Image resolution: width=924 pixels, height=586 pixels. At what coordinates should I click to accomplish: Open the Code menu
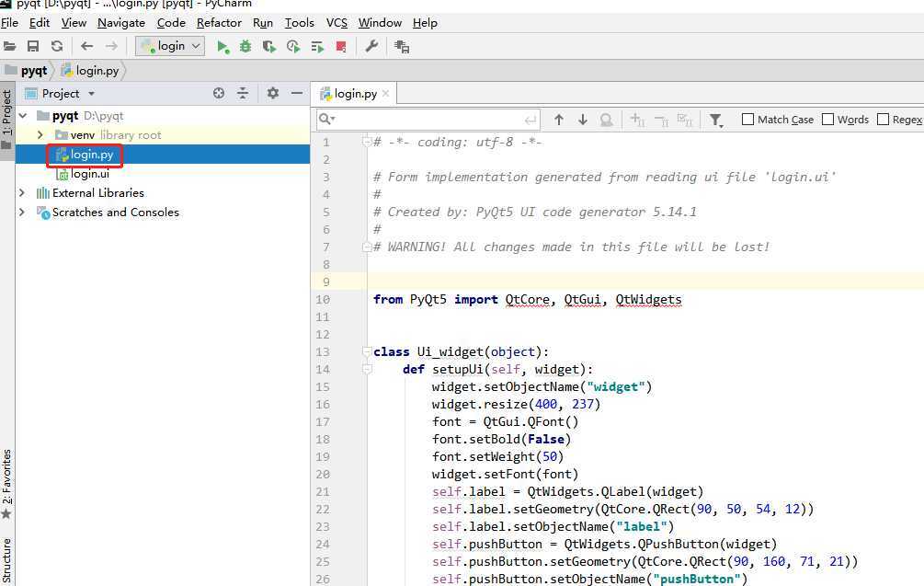(171, 22)
